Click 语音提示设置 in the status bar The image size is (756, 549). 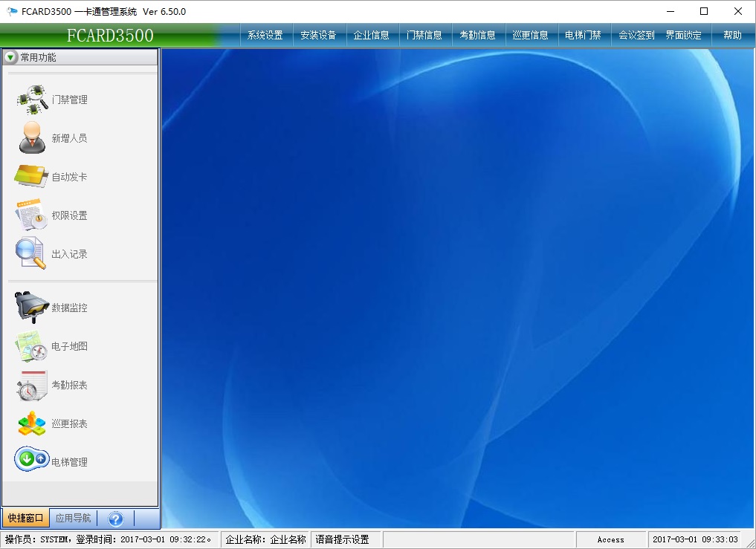click(343, 539)
